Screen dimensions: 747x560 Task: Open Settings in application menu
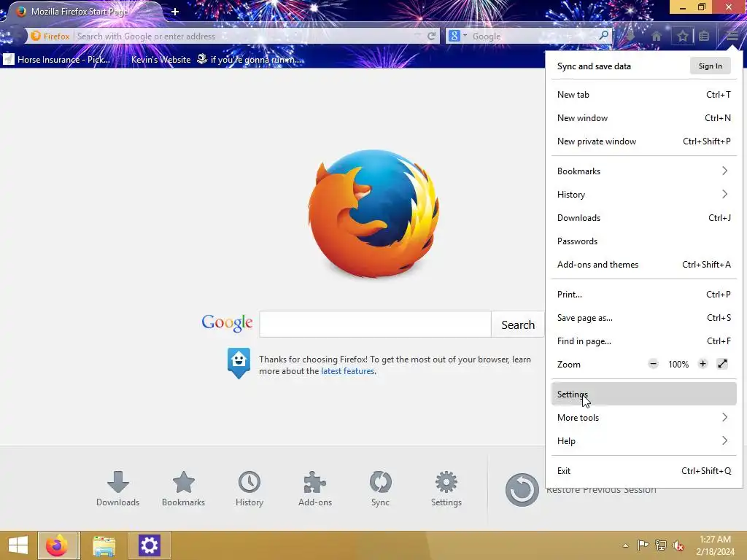[643, 394]
